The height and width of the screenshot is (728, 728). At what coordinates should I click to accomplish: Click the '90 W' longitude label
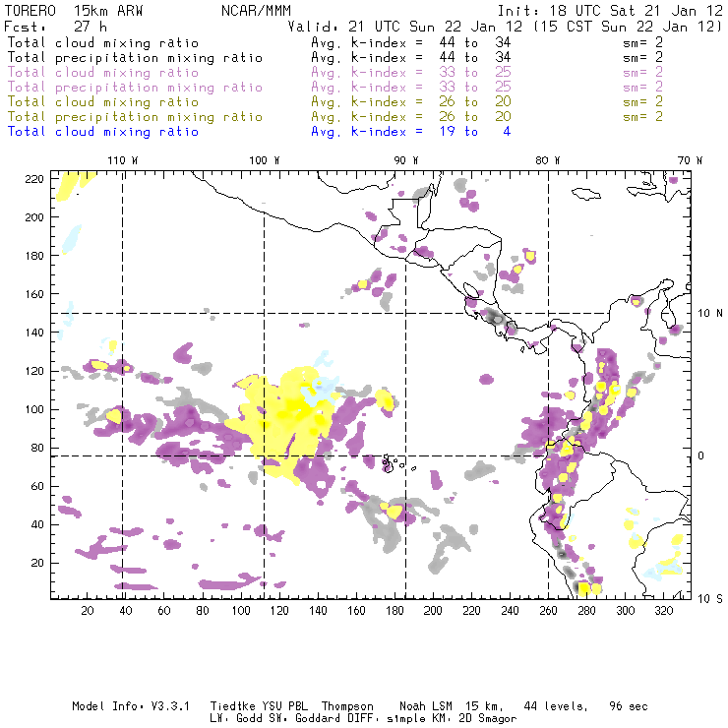(405, 160)
